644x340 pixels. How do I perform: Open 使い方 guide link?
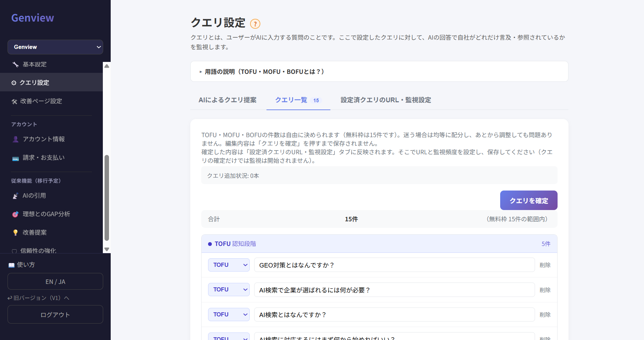22,265
